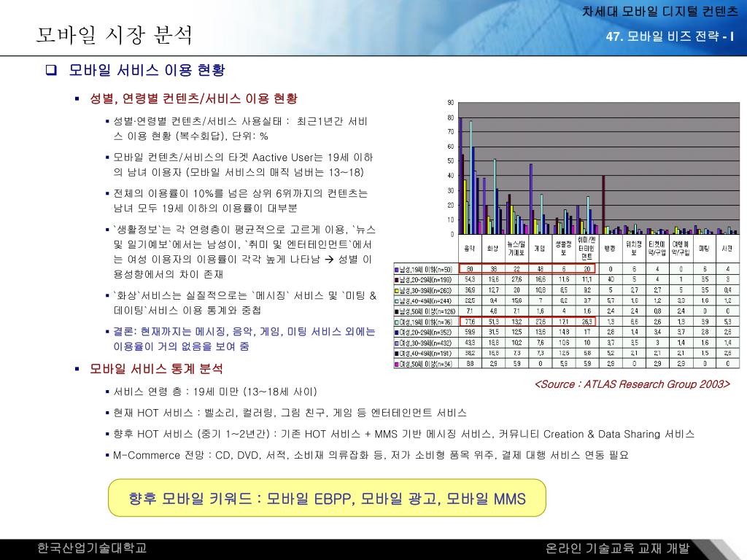The height and width of the screenshot is (560, 747).
Task: Click the tall dark red bar above the 방송 column
Action: [x=603, y=205]
